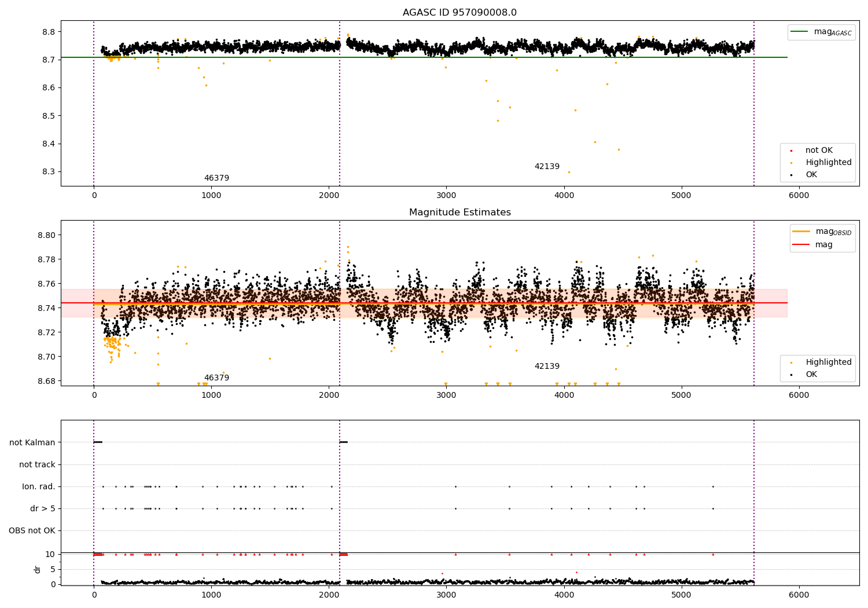Click the 8.68 y-axis tick in the middle plot
The height and width of the screenshot is (608, 868).
46,381
